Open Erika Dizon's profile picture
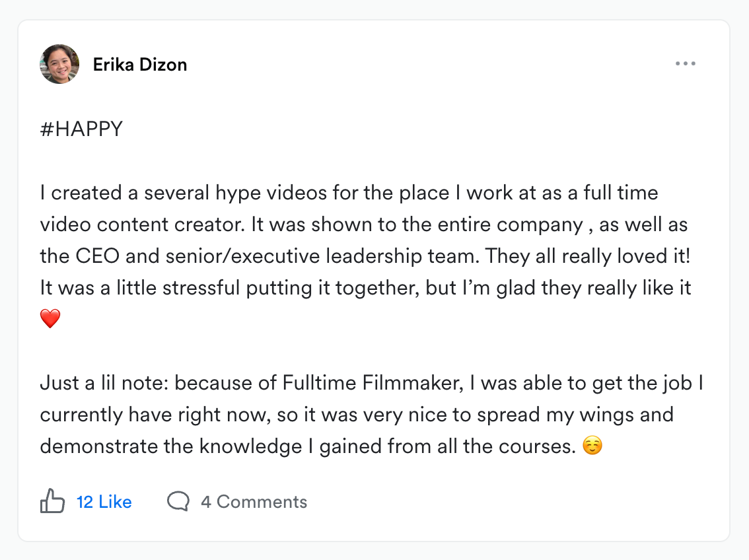This screenshot has height=560, width=749. point(59,64)
